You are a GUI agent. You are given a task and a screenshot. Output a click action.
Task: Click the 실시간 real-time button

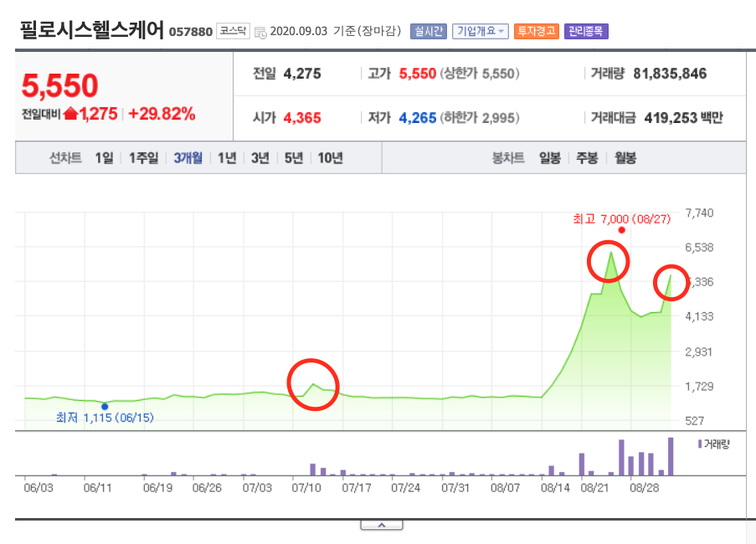(x=428, y=31)
